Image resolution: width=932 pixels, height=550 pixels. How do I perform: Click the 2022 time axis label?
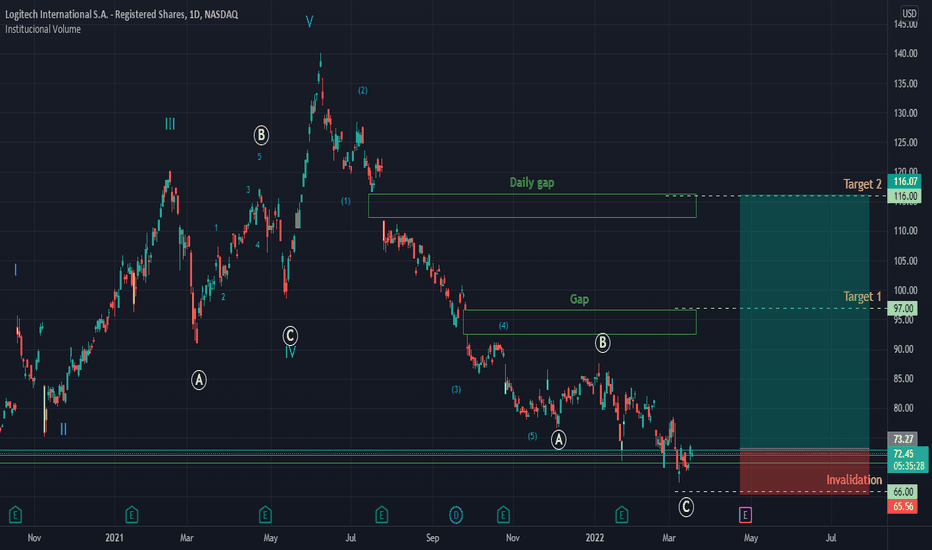(595, 538)
